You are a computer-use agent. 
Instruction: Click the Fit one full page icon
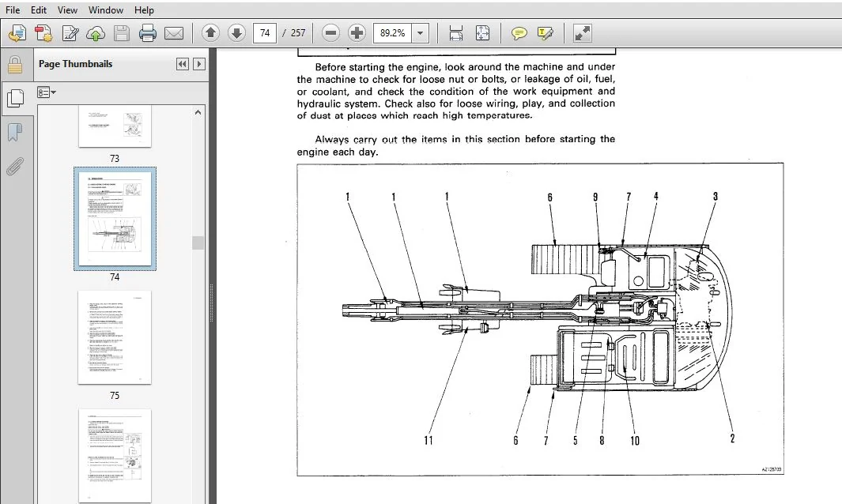482,33
